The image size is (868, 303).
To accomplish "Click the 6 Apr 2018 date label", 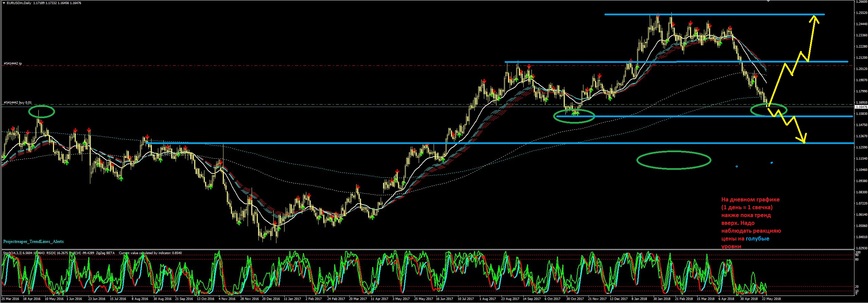I will 726,299.
